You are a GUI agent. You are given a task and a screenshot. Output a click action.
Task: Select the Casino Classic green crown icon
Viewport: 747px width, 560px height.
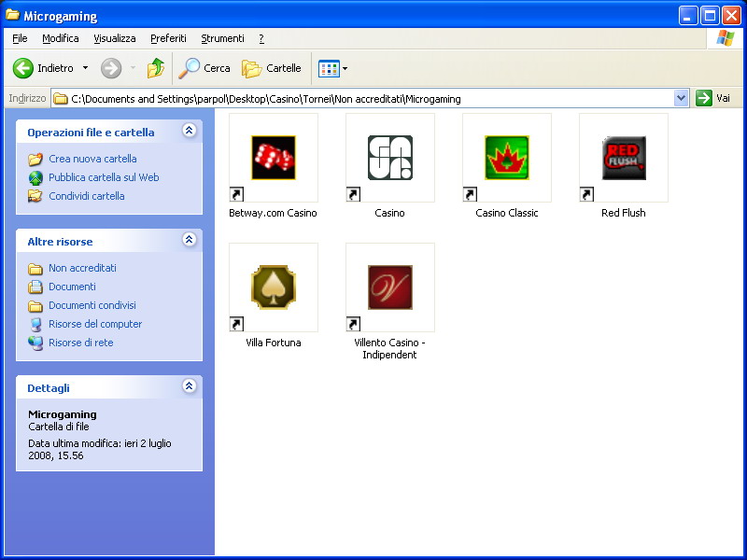coord(507,158)
